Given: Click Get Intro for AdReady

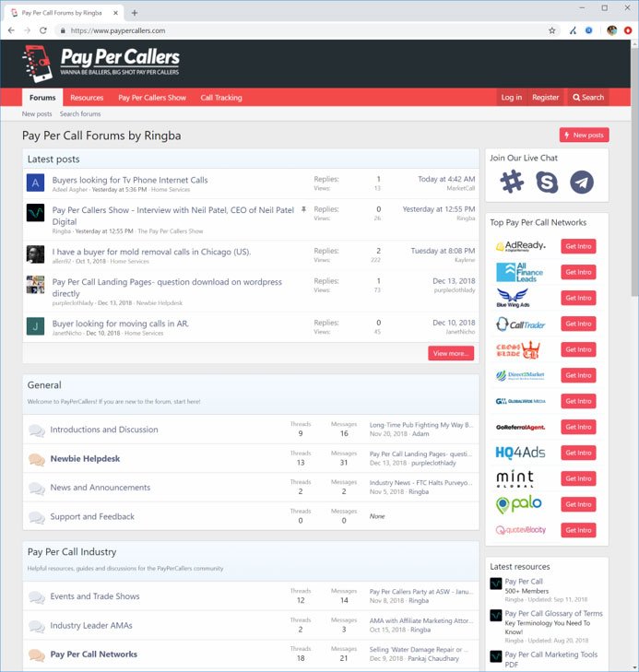Looking at the screenshot, I should tap(578, 246).
